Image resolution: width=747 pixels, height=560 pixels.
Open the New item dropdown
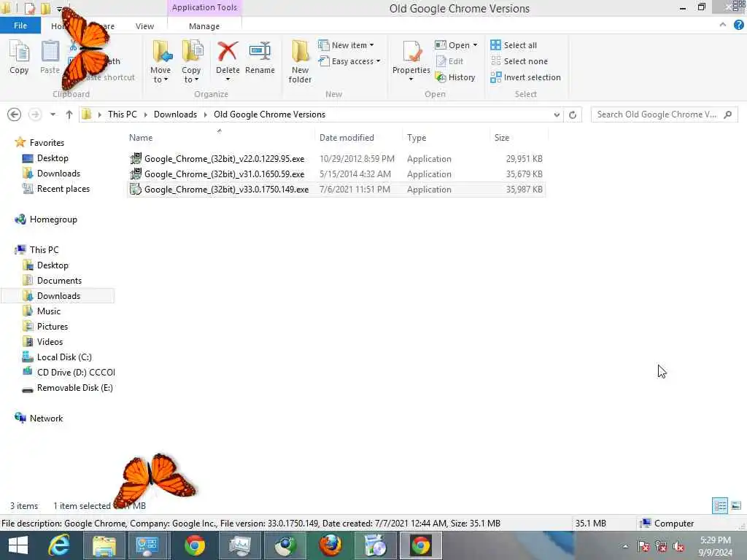click(346, 45)
